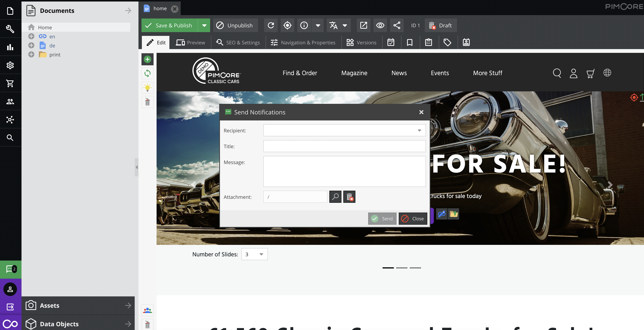Open the Recipient dropdown
The image size is (644, 330).
point(419,130)
